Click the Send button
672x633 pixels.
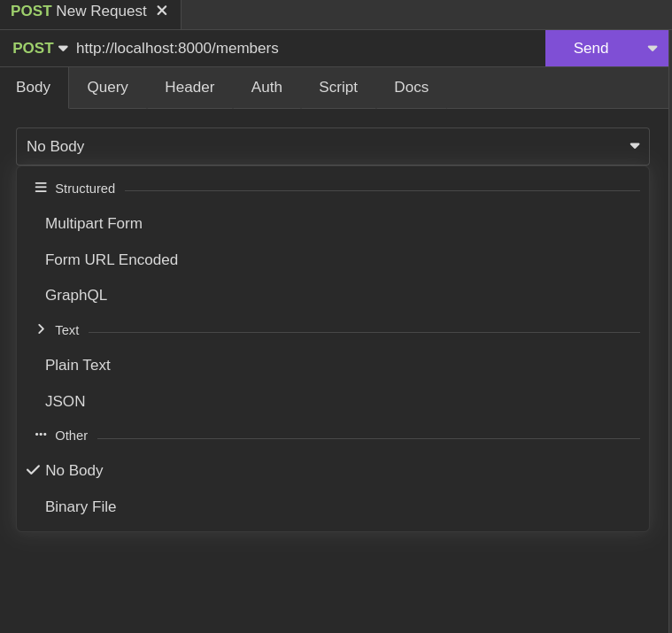(x=591, y=48)
